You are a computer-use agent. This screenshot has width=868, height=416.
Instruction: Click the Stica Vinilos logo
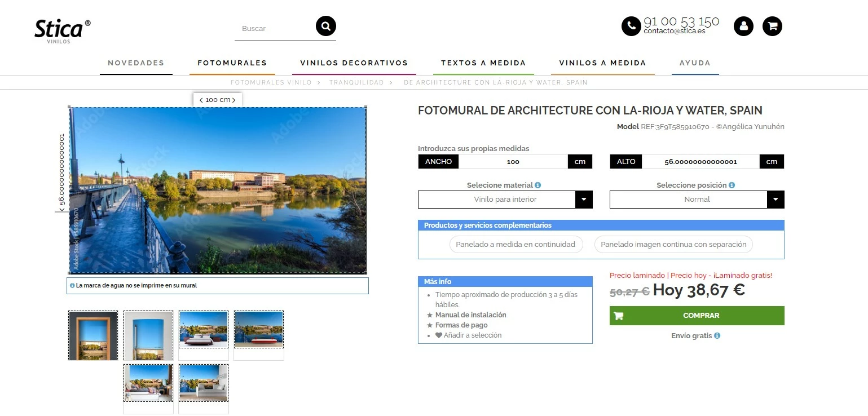tap(62, 31)
